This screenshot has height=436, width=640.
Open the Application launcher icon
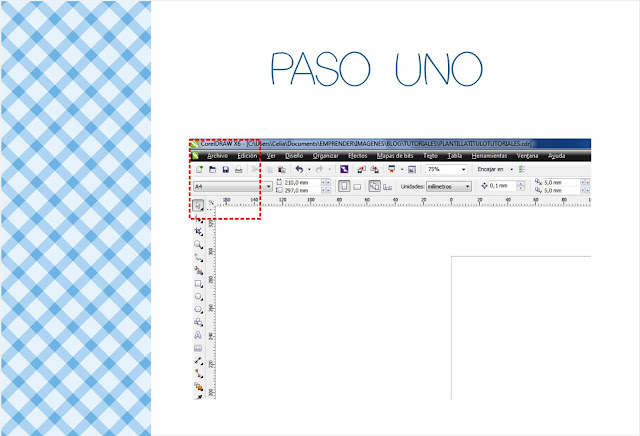click(x=392, y=169)
